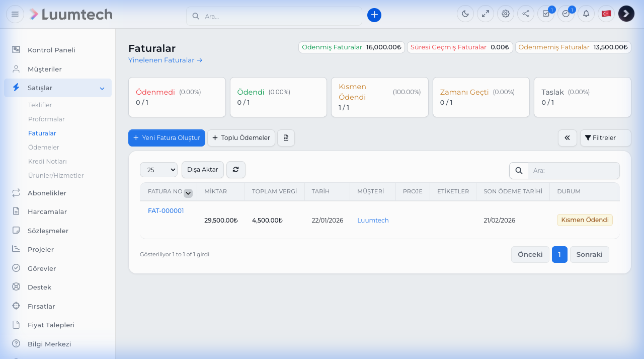644x359 pixels.
Task: Collapse the Satışlar sidebar menu
Action: tap(102, 88)
